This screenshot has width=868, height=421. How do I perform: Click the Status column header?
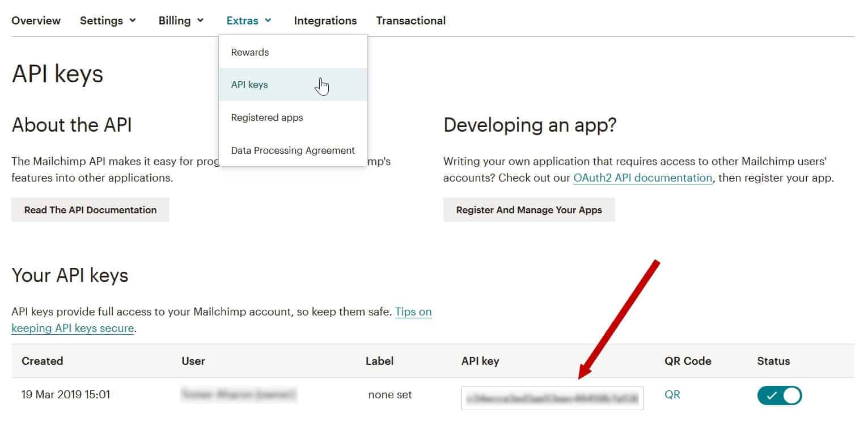pyautogui.click(x=774, y=361)
